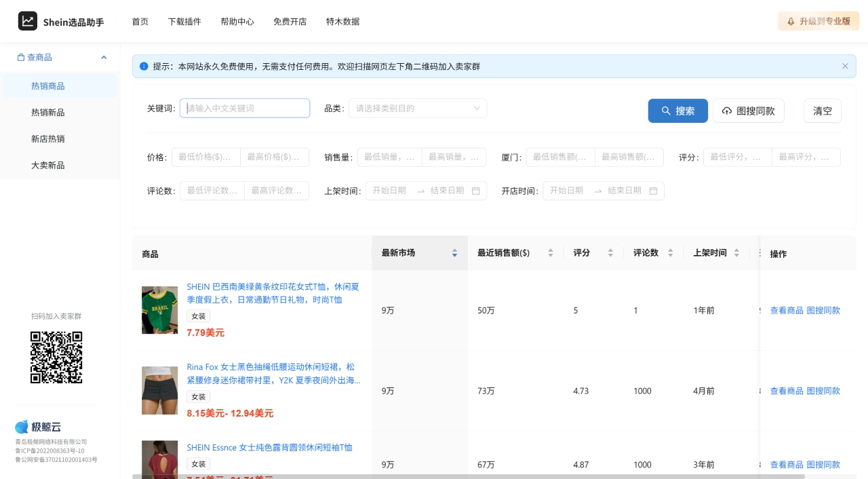Go to 首页 in top navigation
The image size is (868, 479).
(x=140, y=22)
